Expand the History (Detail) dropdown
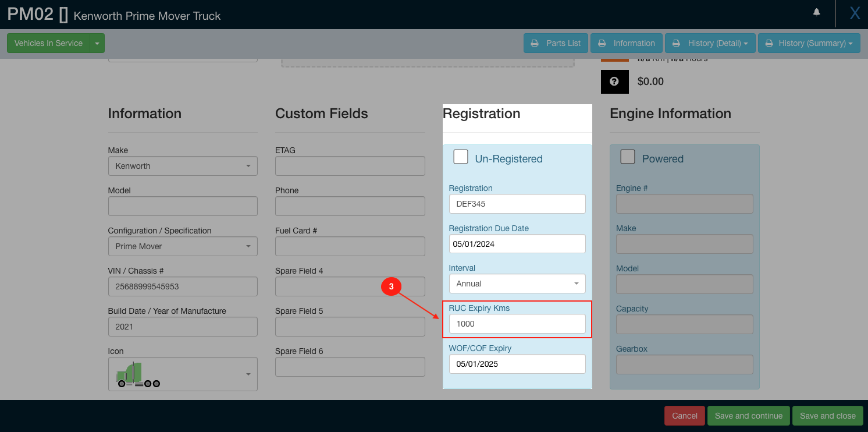This screenshot has height=432, width=868. [x=710, y=43]
